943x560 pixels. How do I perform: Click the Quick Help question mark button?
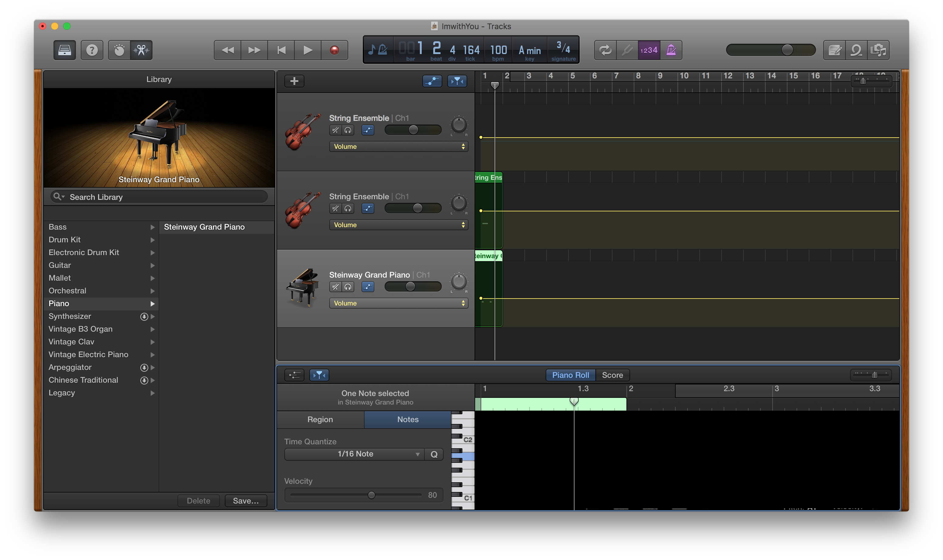[92, 50]
